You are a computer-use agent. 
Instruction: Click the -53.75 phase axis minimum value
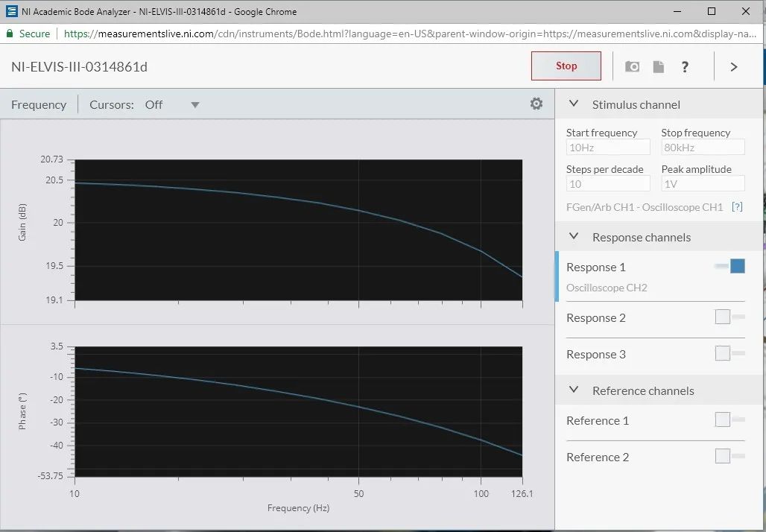[x=51, y=476]
